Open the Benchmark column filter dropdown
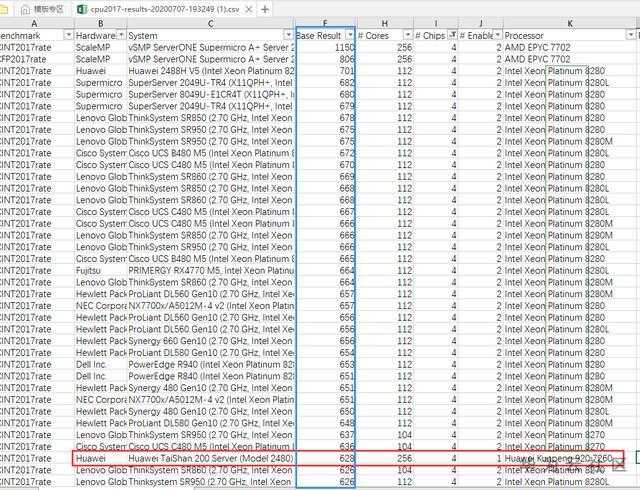 (x=69, y=36)
